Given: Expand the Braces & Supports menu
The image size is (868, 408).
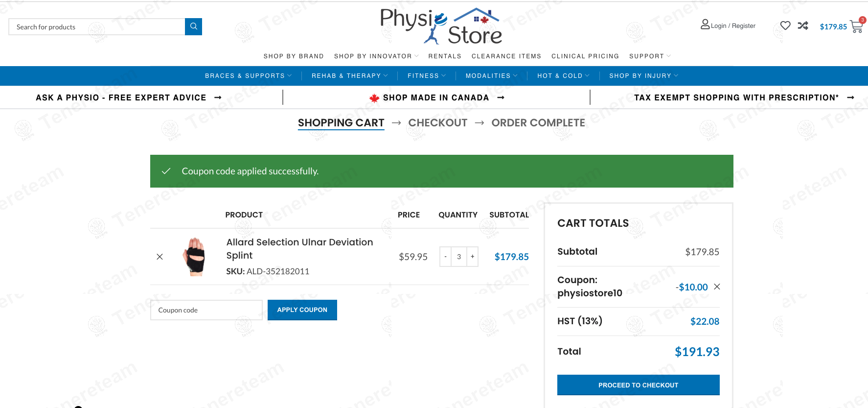Looking at the screenshot, I should pos(248,76).
